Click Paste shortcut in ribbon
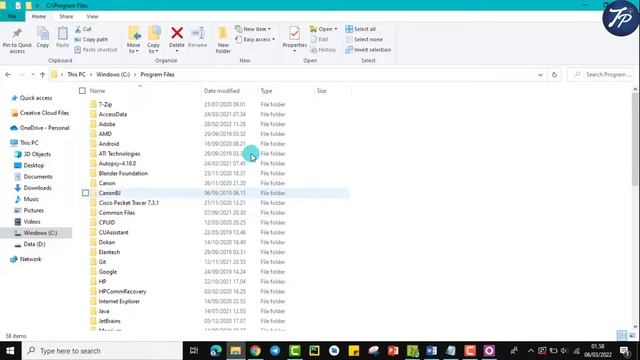 (x=96, y=50)
